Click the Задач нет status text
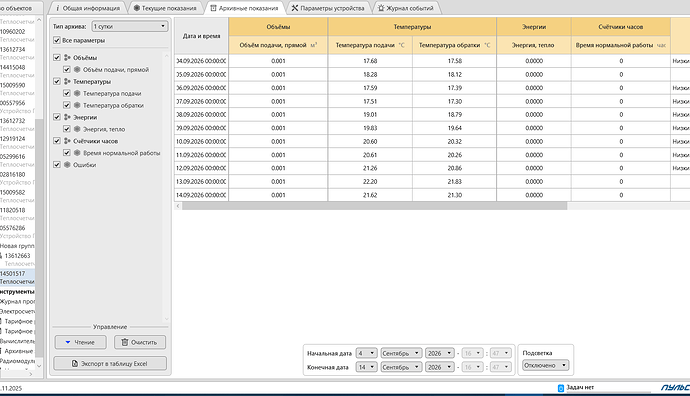Screen dimensions: 690x396 coord(580,387)
